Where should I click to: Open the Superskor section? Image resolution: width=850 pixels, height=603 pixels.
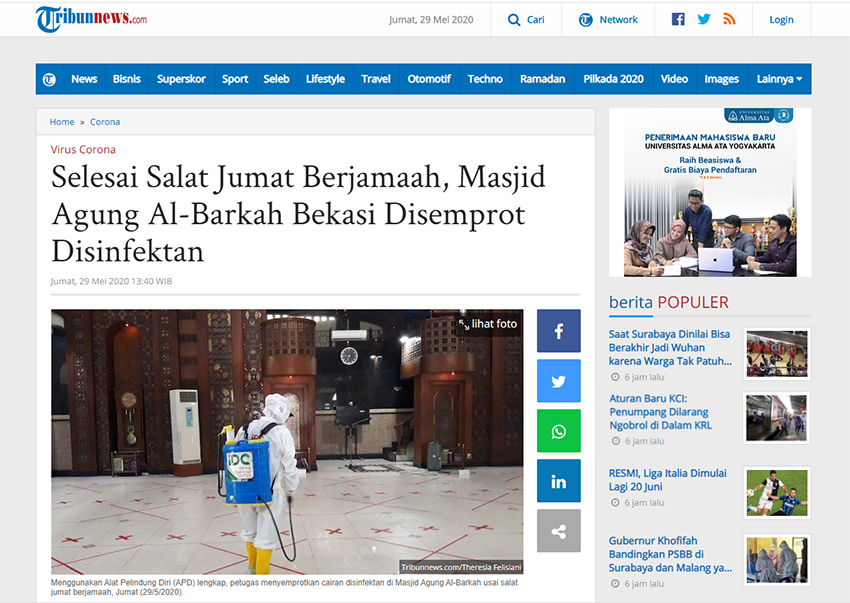click(181, 79)
